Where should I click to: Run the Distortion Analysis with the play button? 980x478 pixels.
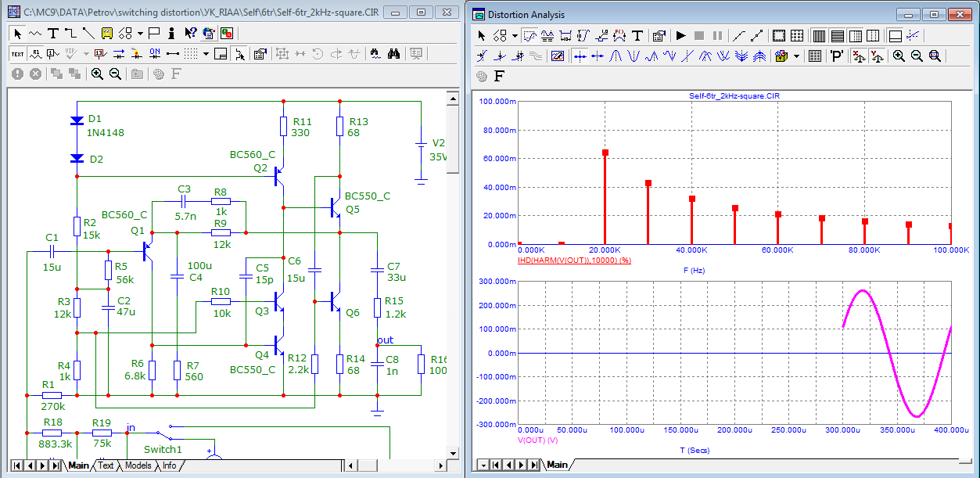[680, 36]
